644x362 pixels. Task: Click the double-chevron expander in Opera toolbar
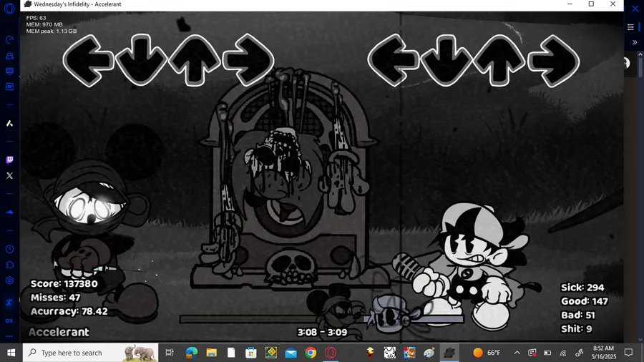(x=635, y=42)
